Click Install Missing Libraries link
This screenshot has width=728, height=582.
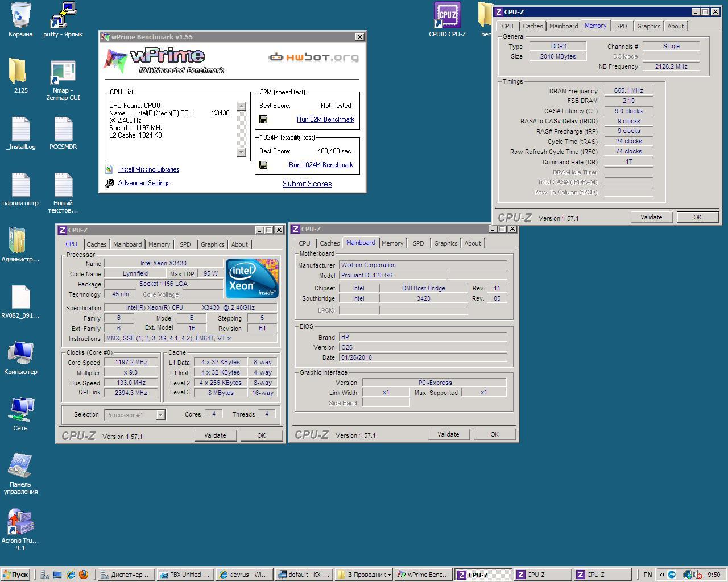[148, 169]
